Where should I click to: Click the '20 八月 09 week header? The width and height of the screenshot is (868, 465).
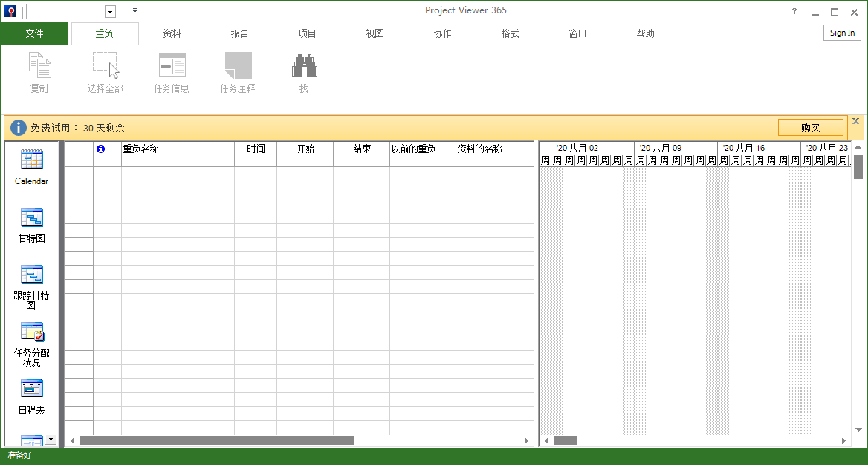point(676,148)
